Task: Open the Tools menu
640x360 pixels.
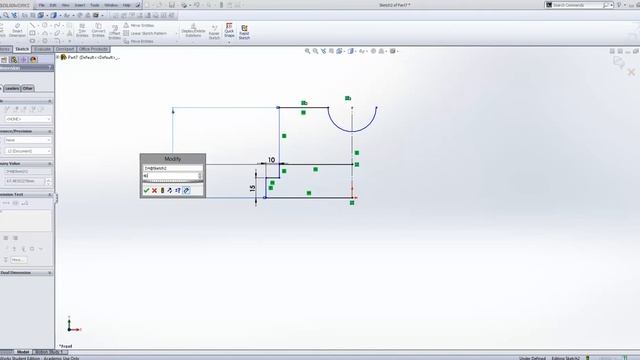Action: coord(95,5)
